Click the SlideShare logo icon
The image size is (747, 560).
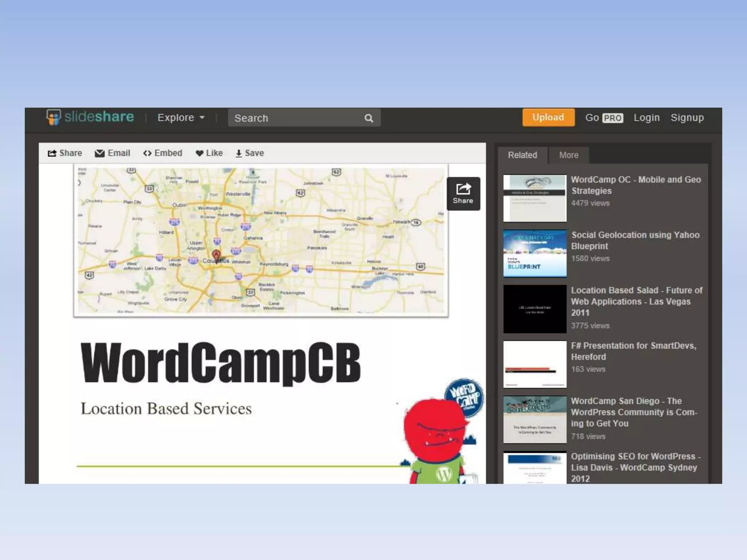click(54, 117)
